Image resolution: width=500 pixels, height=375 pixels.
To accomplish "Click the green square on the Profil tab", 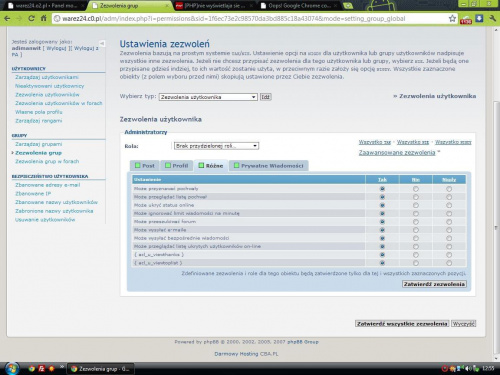I will click(x=168, y=165).
